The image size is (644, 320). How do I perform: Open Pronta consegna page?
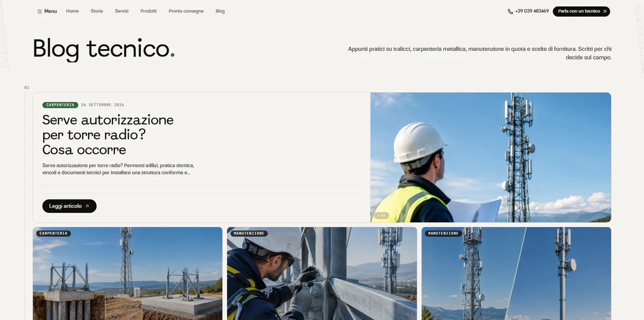coord(186,11)
